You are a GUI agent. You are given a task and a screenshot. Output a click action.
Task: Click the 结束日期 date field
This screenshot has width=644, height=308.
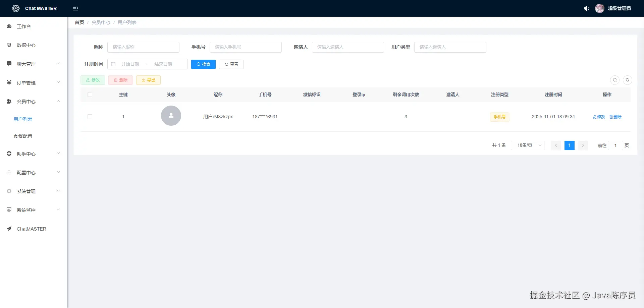pos(163,64)
